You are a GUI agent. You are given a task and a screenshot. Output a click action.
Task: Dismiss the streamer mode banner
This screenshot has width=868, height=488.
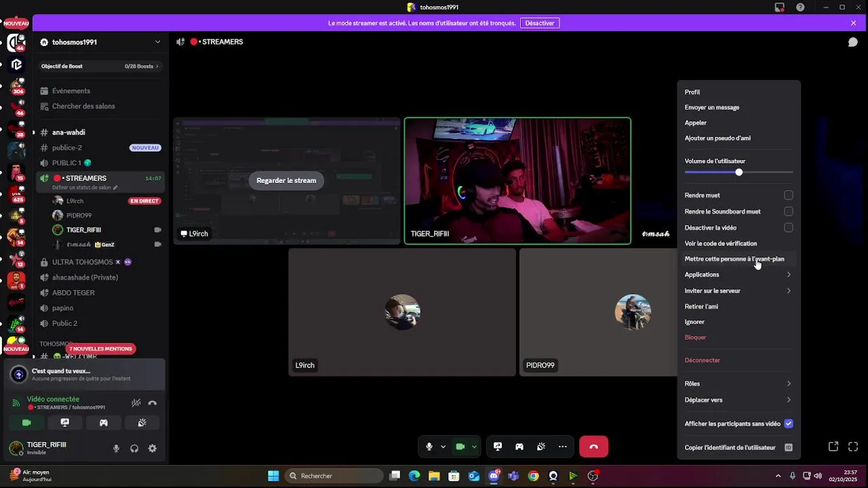[x=853, y=23]
